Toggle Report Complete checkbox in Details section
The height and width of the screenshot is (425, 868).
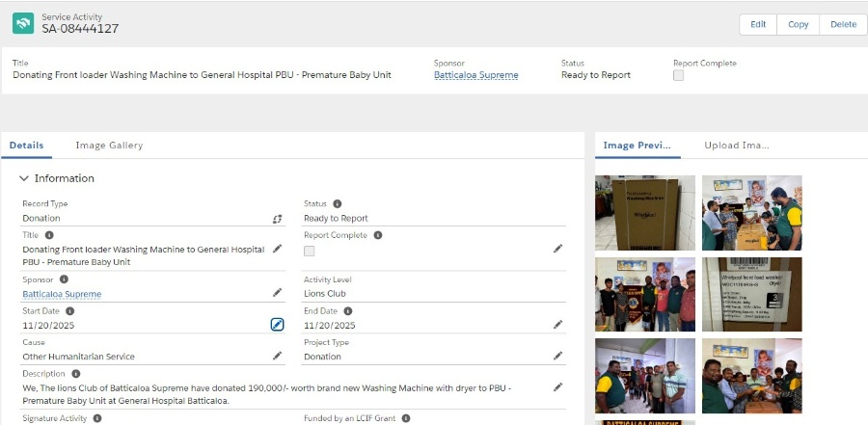(x=310, y=251)
